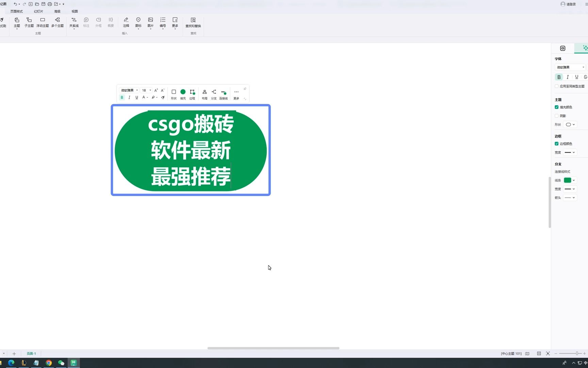Screen dimensions: 588x368
Task: Open 更多 in the insert ribbon group
Action: (x=175, y=22)
